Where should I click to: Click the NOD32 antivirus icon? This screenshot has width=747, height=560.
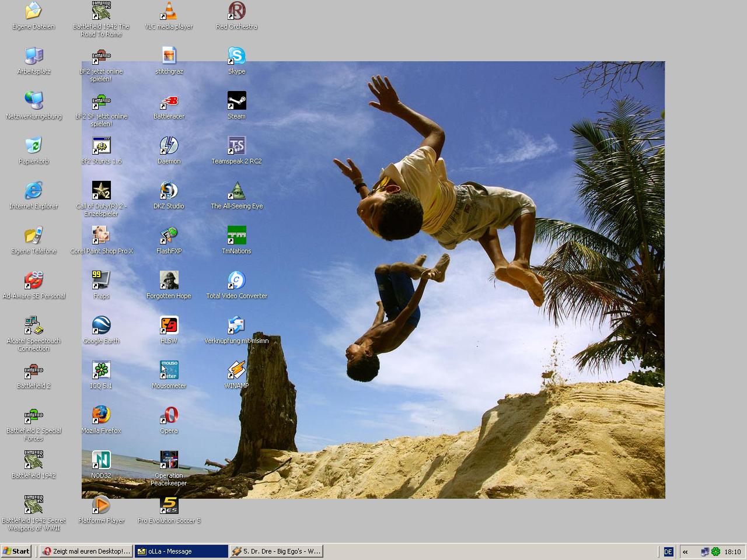tap(102, 460)
